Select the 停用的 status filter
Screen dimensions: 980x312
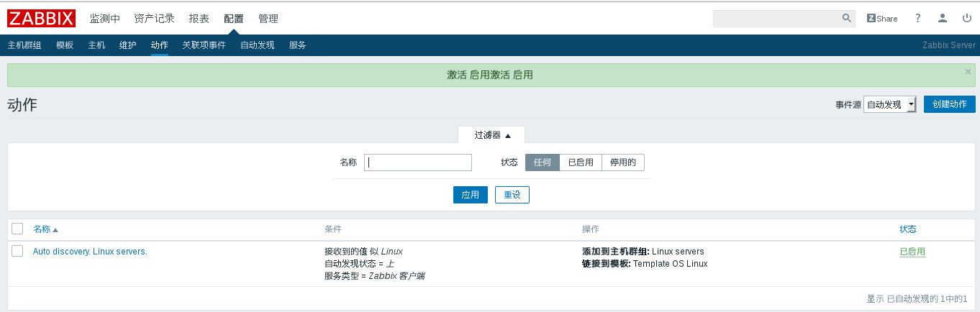(623, 162)
